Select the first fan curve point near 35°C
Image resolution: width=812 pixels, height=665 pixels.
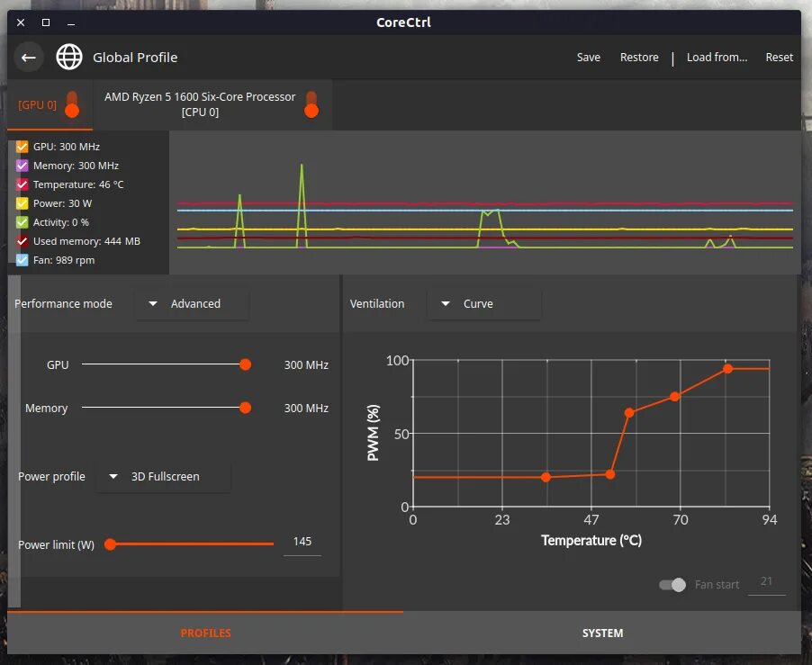[x=546, y=477]
